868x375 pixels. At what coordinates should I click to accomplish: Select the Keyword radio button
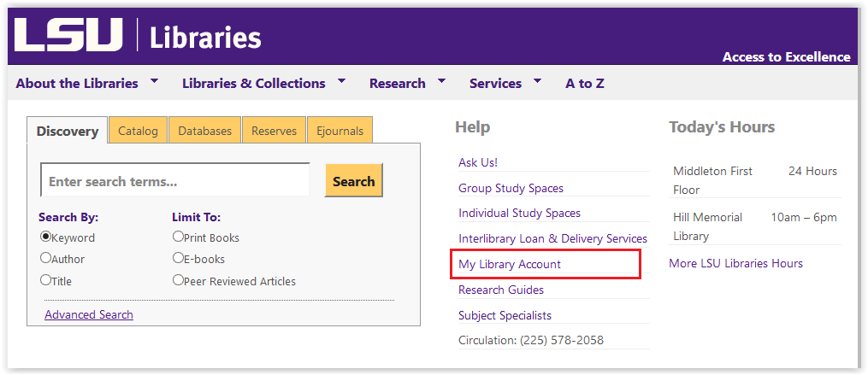(x=46, y=237)
